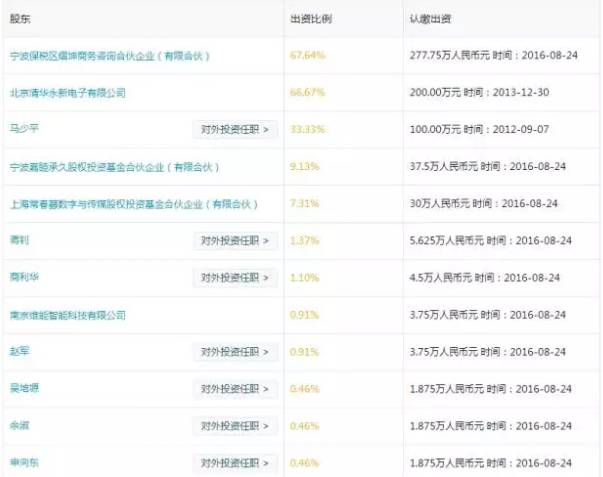Viewport: 603px width, 477px height.
Task: Open 南京维能智能科技有限公司 company link
Action: (67, 315)
